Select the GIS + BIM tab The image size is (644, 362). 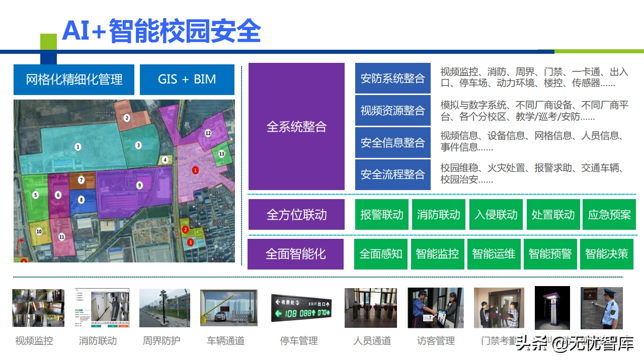(187, 79)
